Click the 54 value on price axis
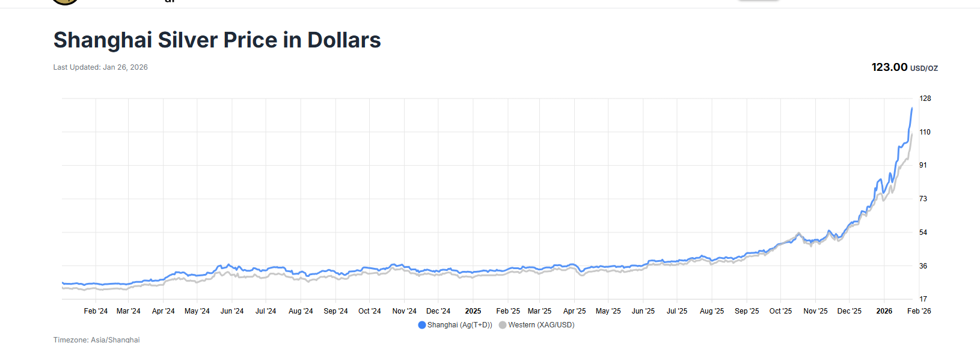 (x=923, y=232)
